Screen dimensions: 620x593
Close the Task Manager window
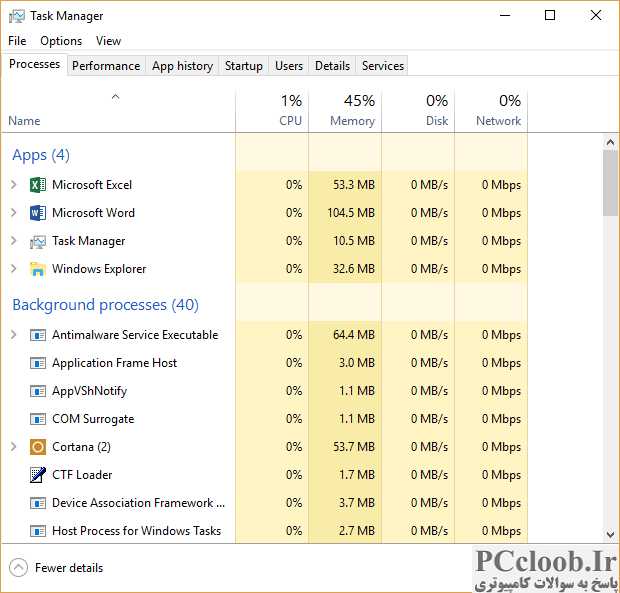coord(596,15)
